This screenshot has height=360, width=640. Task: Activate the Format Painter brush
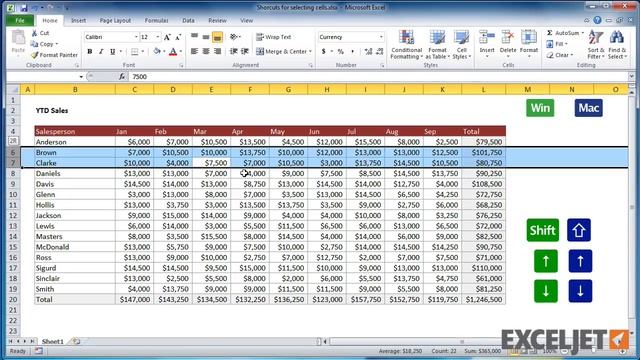pyautogui.click(x=35, y=55)
